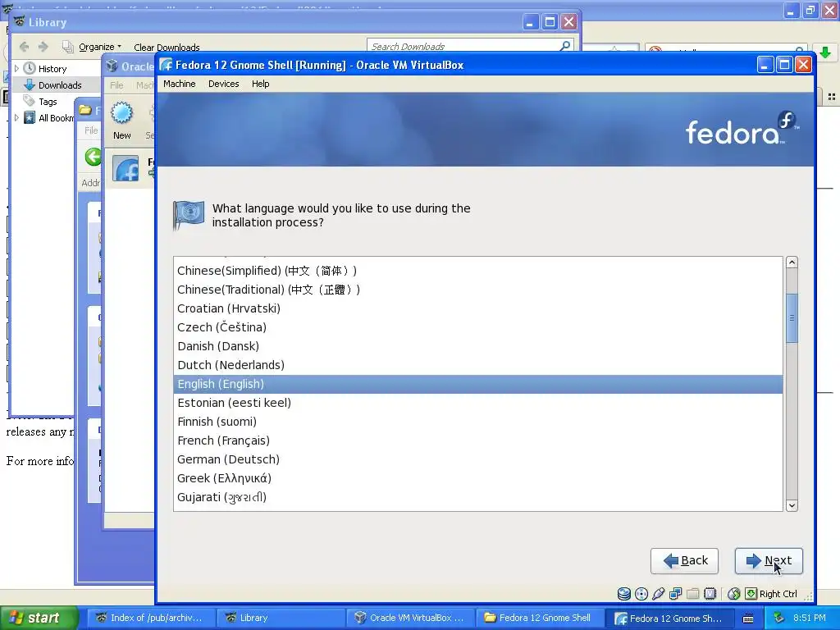Click the language list scroll up arrow
840x630 pixels.
click(792, 262)
